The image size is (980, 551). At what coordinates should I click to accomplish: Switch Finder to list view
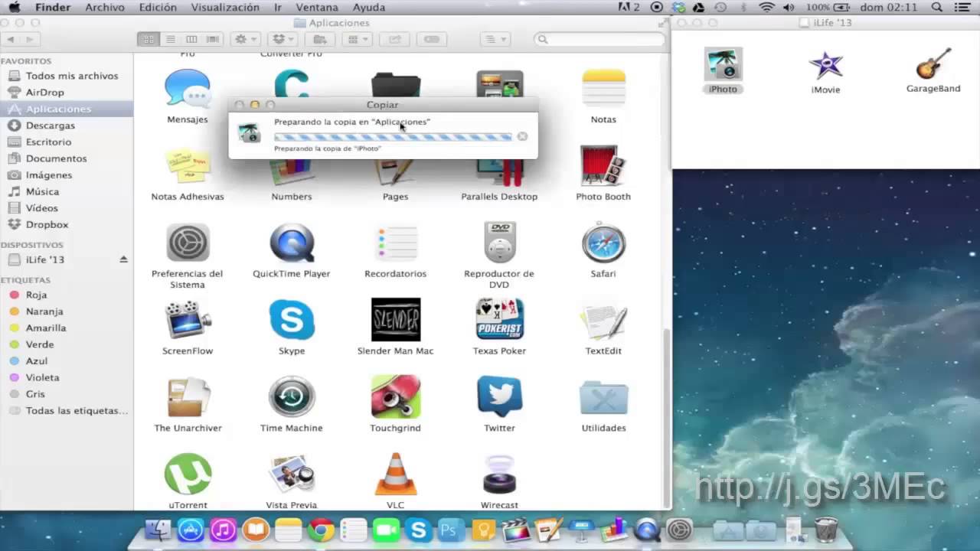point(170,39)
